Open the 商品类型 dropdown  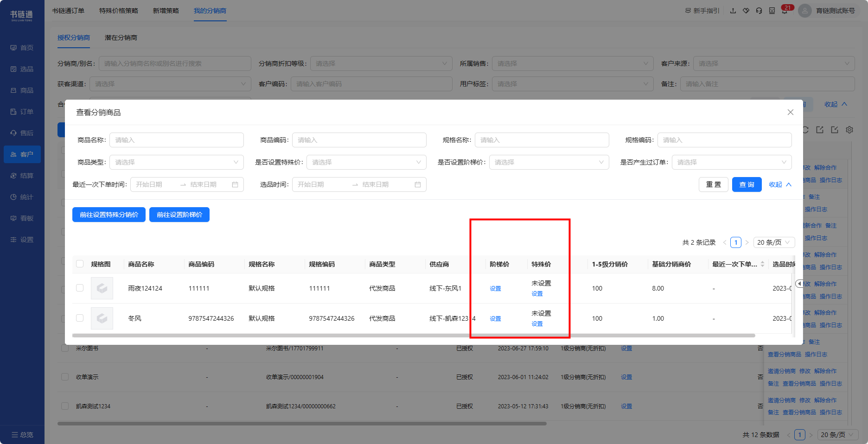[x=177, y=162]
